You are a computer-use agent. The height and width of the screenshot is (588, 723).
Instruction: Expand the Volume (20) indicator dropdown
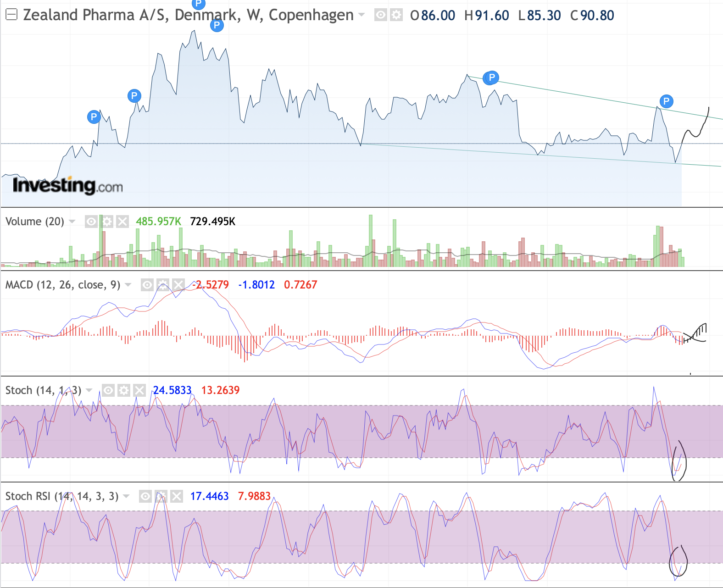(x=72, y=222)
